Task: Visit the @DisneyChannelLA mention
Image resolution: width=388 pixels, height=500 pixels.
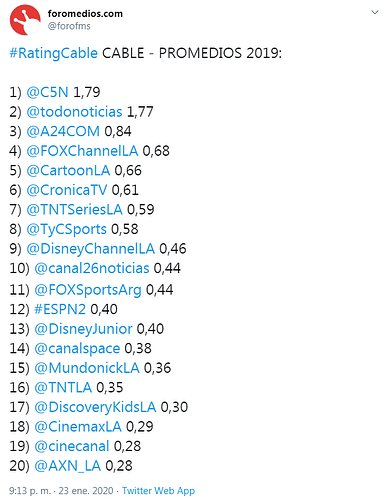Action: click(x=90, y=249)
